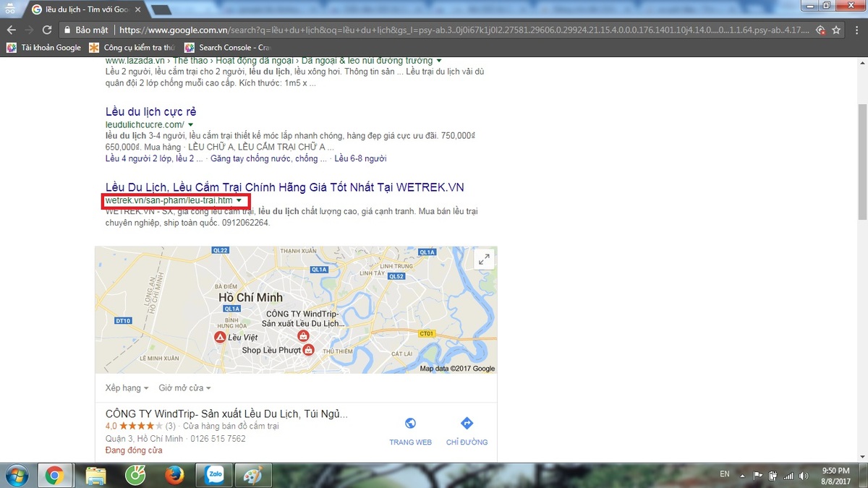The width and height of the screenshot is (868, 488).
Task: Click the scrollbar down arrow
Action: [861, 456]
